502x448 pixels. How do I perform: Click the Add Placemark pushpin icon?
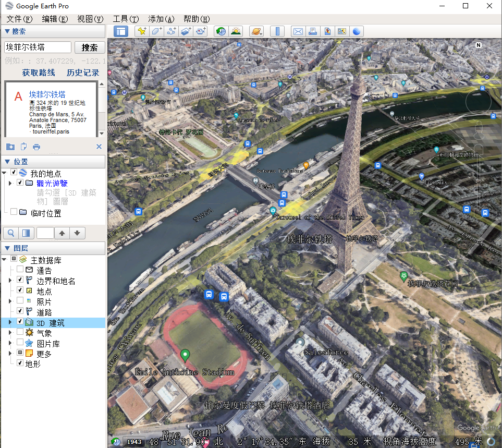141,31
